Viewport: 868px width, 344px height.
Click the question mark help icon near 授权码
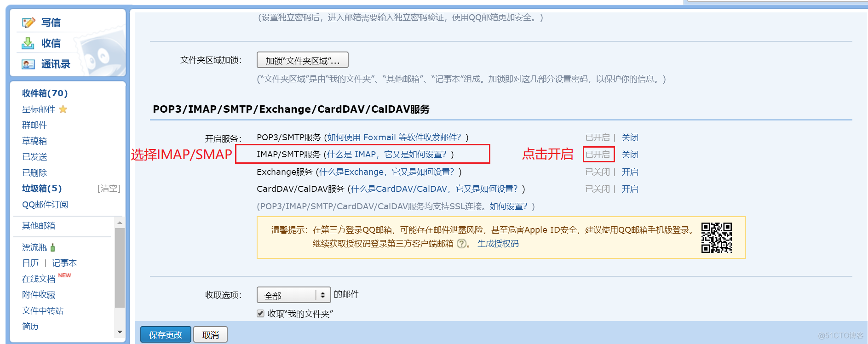pos(461,244)
